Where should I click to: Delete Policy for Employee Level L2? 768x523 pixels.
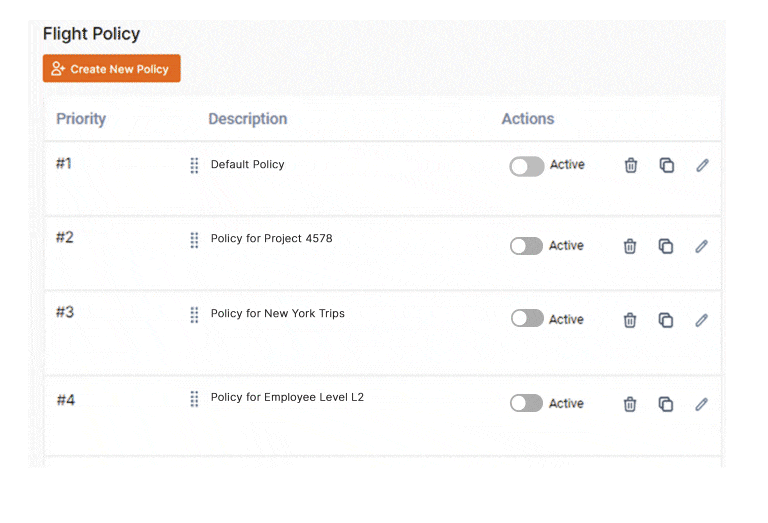pos(630,404)
